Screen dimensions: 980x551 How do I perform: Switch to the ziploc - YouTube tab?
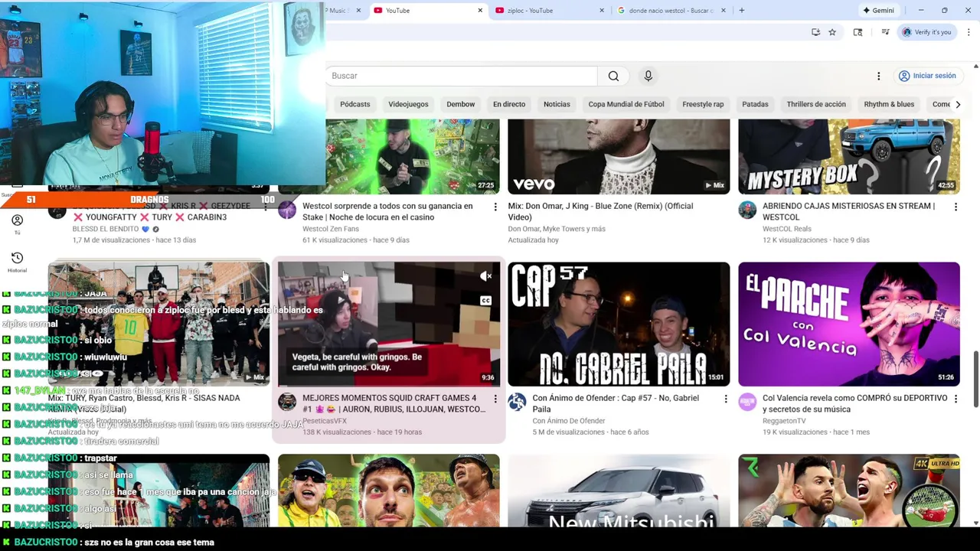click(x=549, y=11)
